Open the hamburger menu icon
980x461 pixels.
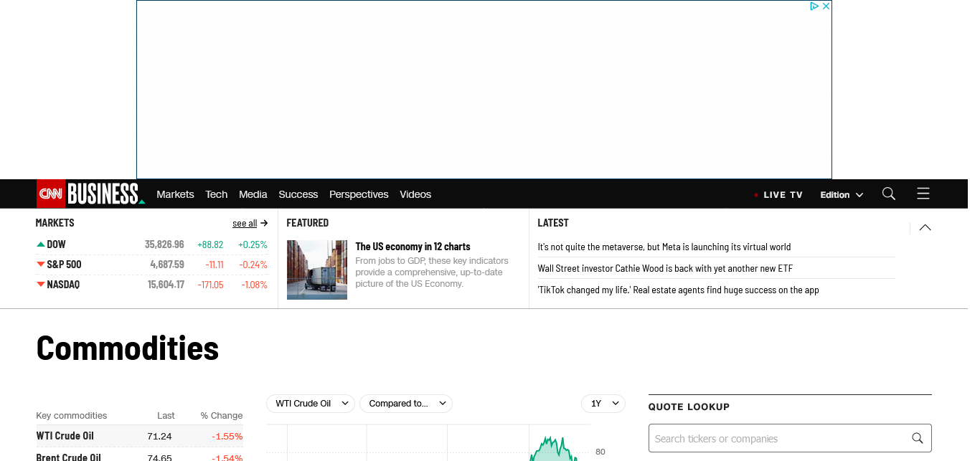tap(923, 194)
